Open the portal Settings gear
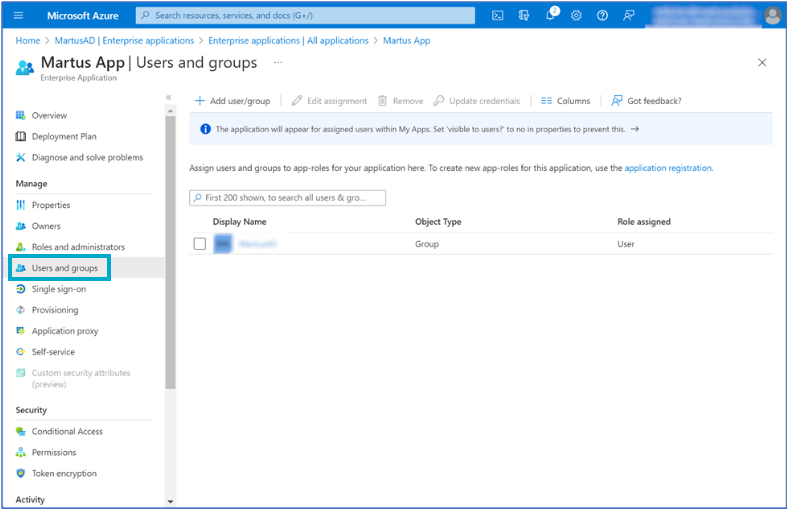Screen dimensions: 787x509 [x=576, y=16]
